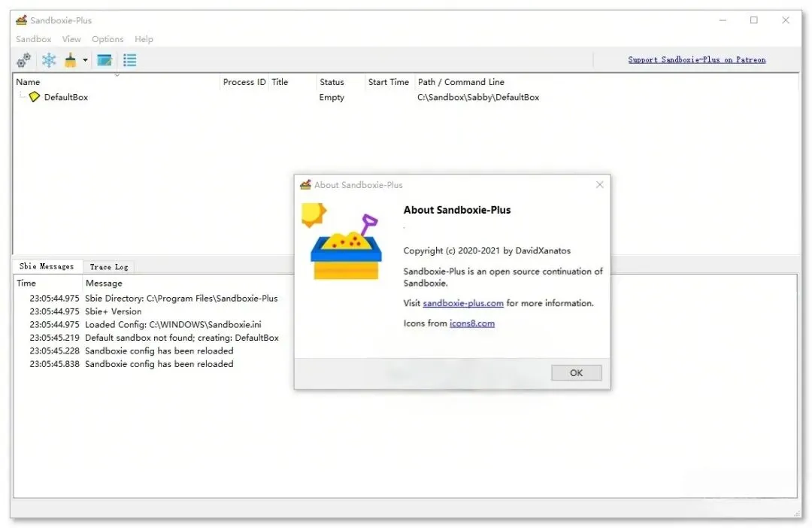Select the Loaded Config log message
This screenshot has width=812, height=528.
point(173,324)
